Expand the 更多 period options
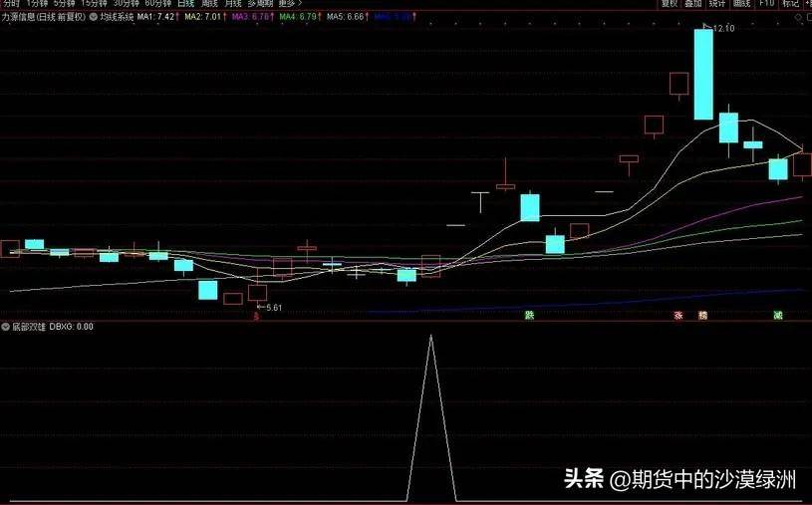Screen dimensions: 812x505 pos(290,3)
